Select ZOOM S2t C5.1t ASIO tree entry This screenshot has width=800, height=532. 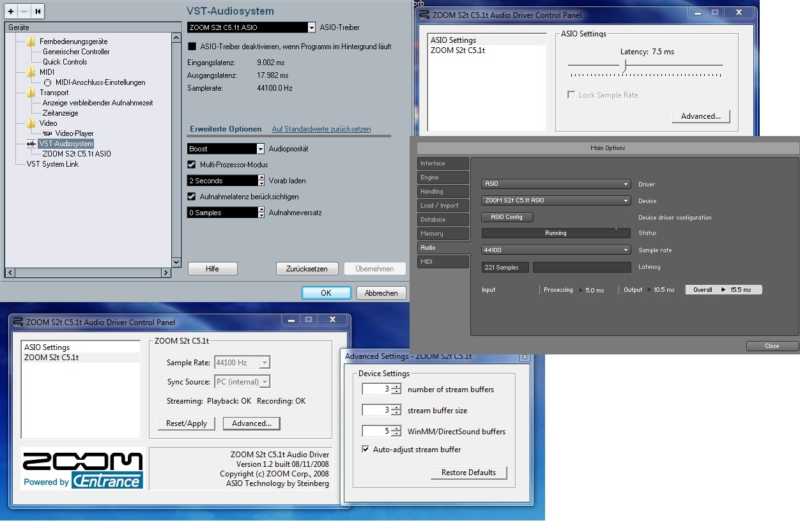coord(77,154)
